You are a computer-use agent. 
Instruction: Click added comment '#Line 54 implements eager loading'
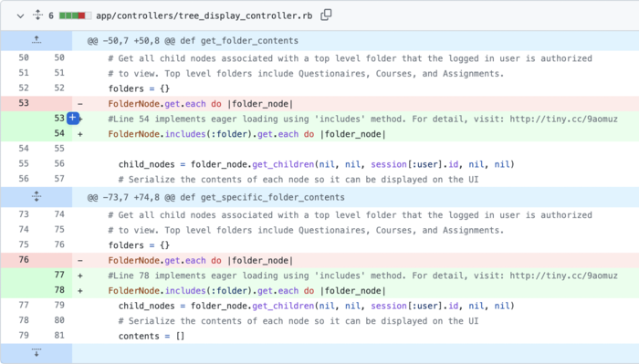tap(362, 119)
